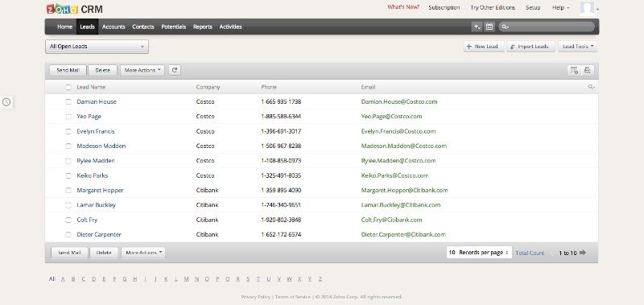Click the top Delete button
The width and height of the screenshot is (644, 305).
click(x=103, y=70)
